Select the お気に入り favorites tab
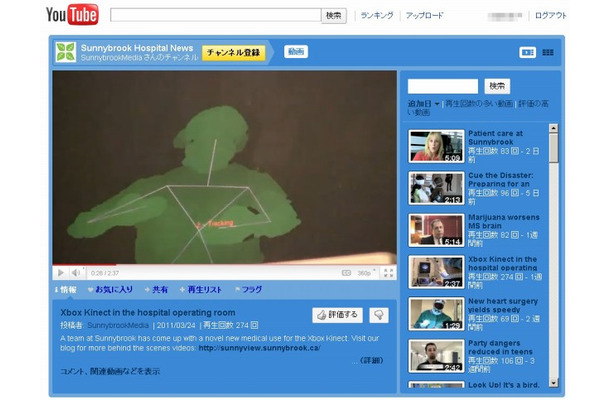This screenshot has height=400, width=610. point(110,289)
